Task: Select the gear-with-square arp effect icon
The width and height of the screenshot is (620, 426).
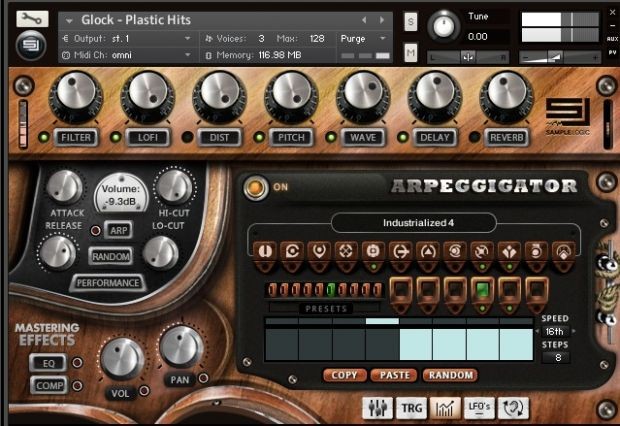Action: (x=373, y=251)
